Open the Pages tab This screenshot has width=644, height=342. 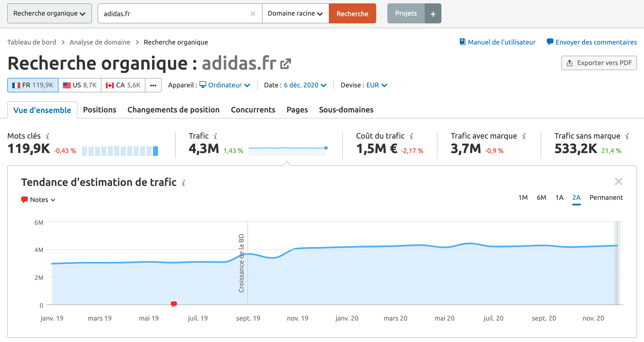pyautogui.click(x=297, y=110)
